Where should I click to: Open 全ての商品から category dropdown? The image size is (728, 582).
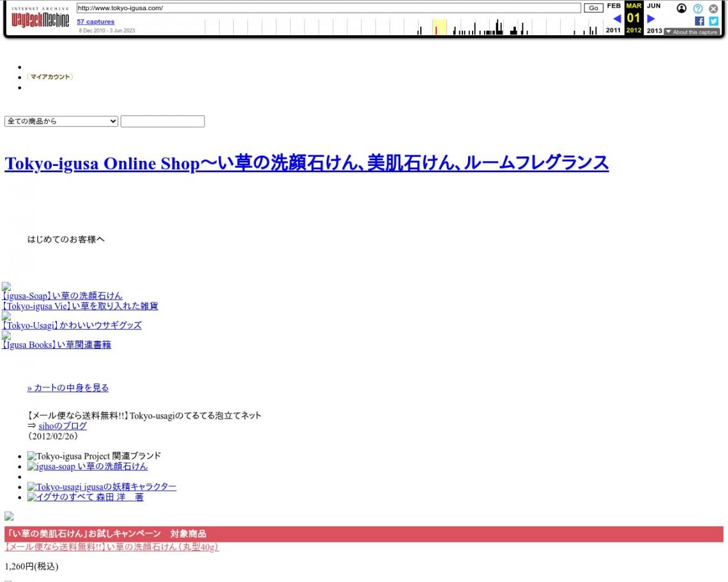click(x=61, y=121)
